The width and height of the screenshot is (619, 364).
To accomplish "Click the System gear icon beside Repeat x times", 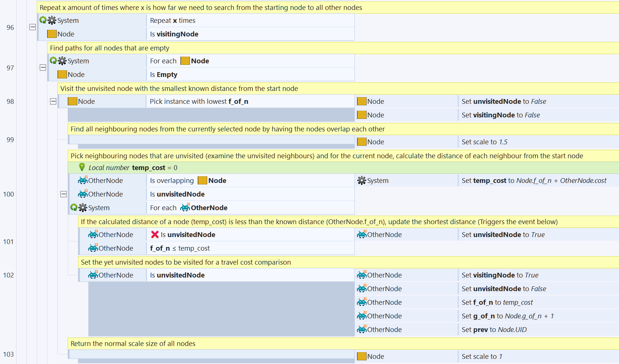I will point(52,21).
